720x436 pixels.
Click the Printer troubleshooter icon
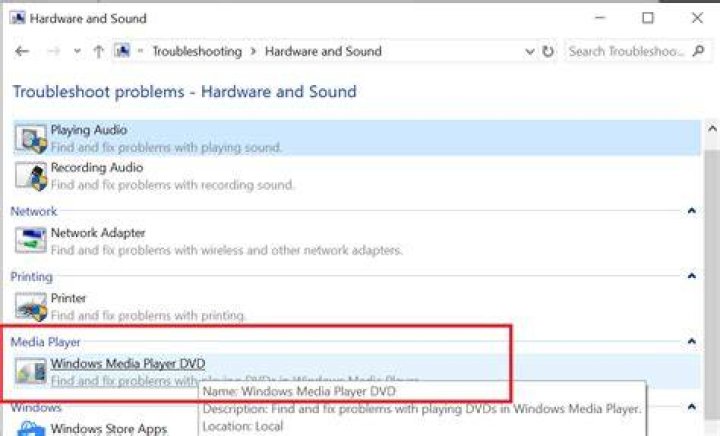(x=31, y=306)
